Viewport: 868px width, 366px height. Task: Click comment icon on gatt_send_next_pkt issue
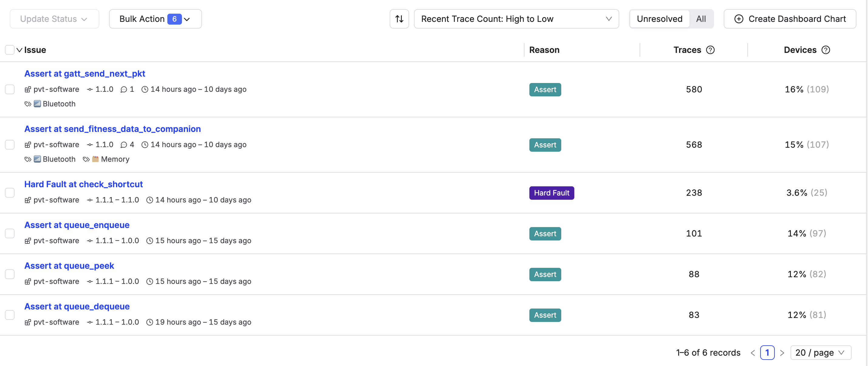click(x=124, y=89)
